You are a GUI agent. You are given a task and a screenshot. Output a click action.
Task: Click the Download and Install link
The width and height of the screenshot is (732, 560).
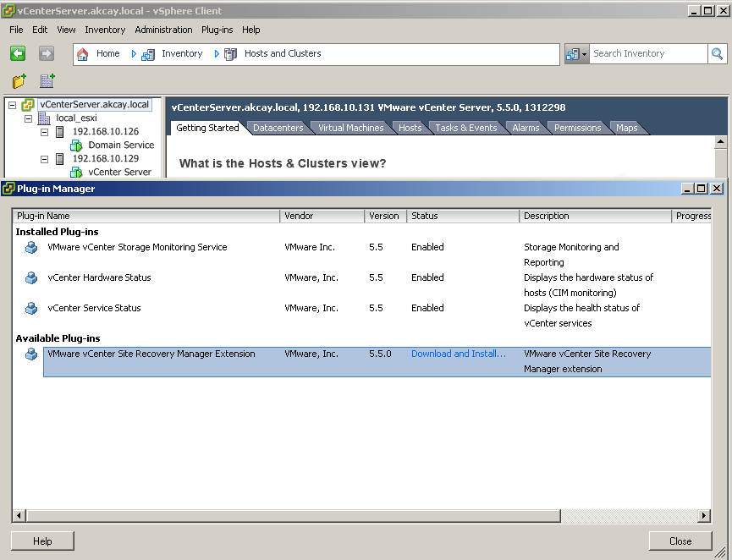pyautogui.click(x=458, y=354)
